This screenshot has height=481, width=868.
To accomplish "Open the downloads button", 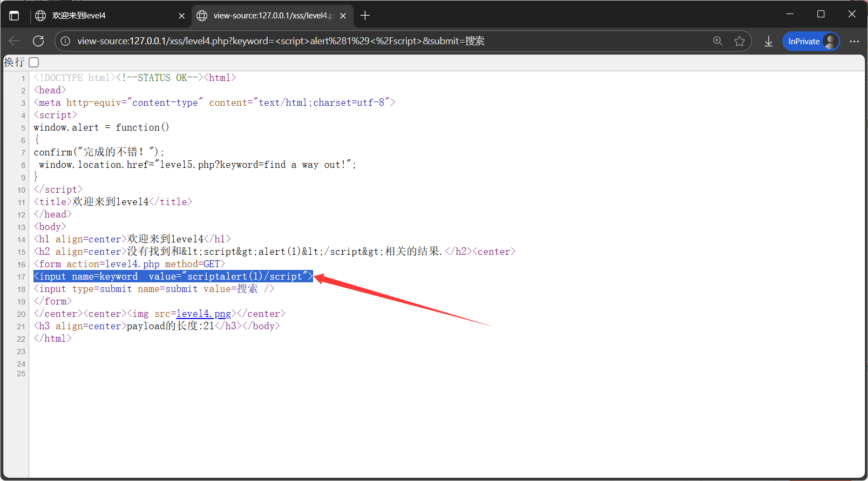I will click(x=769, y=41).
